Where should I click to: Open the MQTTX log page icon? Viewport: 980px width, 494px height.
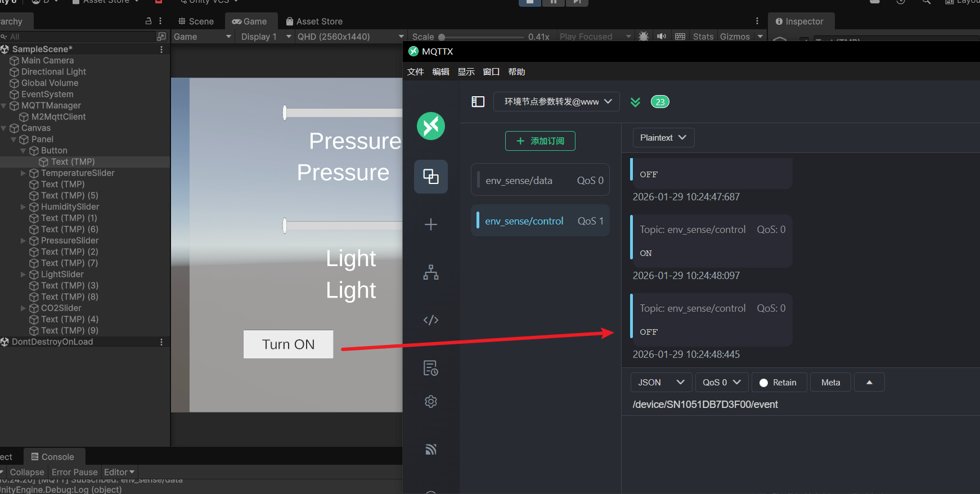[x=431, y=369]
